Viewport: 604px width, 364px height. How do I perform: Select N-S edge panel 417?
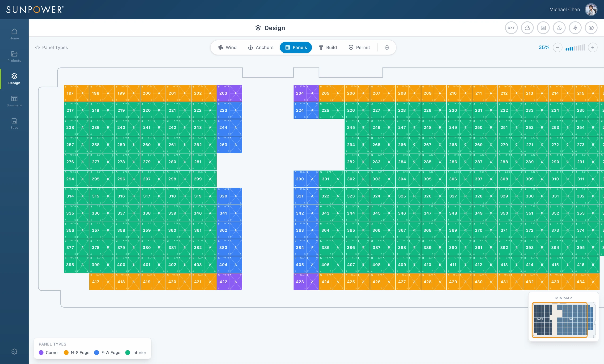pyautogui.click(x=102, y=282)
